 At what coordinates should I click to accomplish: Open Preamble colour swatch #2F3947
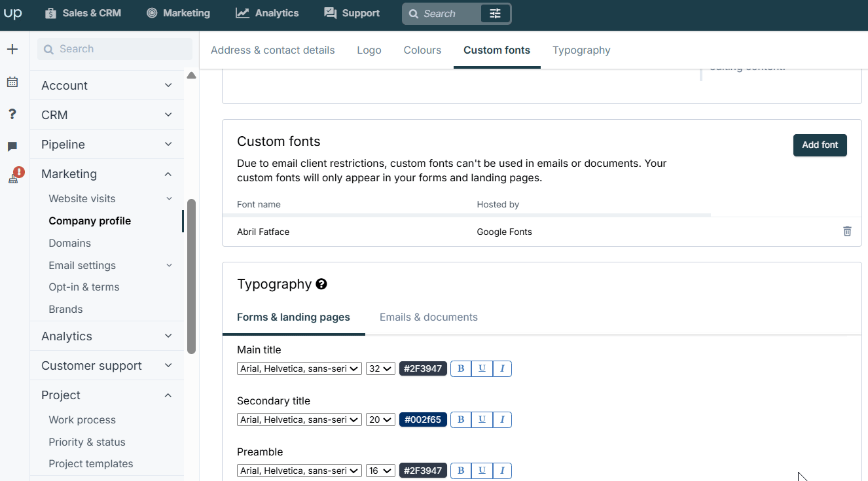(x=423, y=471)
